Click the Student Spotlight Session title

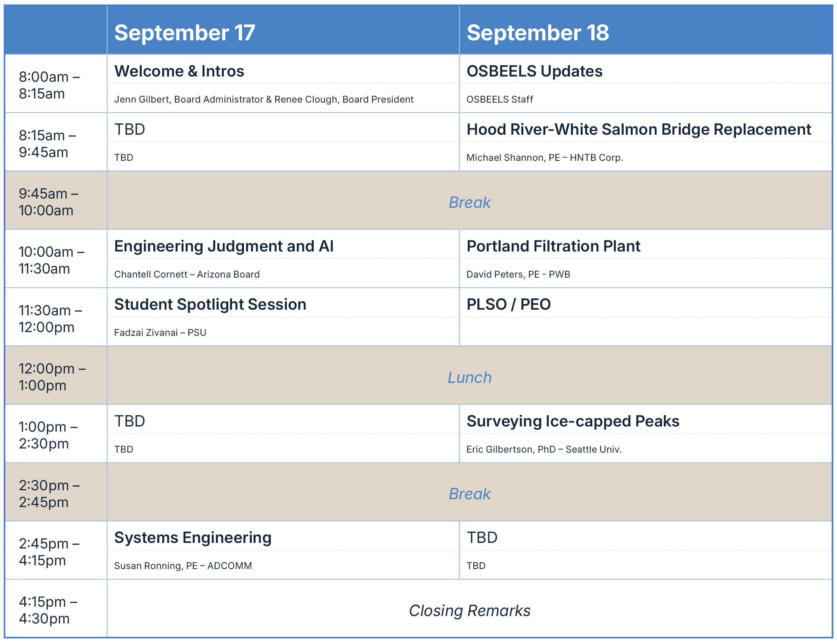[210, 304]
